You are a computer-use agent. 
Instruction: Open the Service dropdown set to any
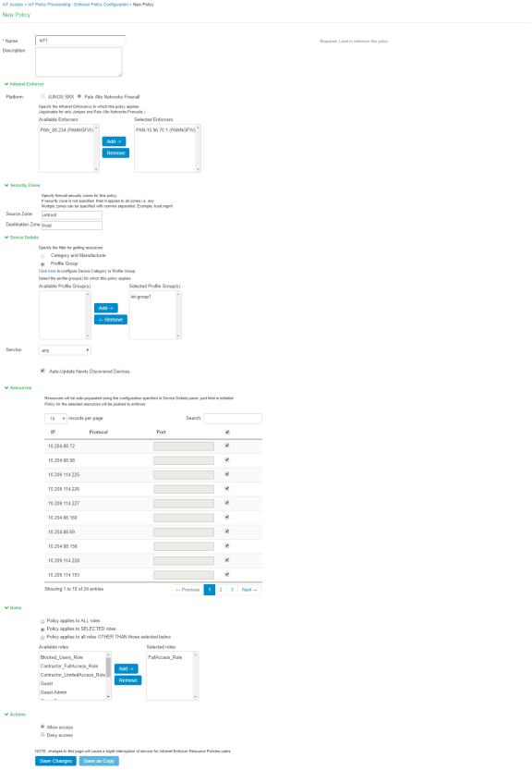pos(65,350)
